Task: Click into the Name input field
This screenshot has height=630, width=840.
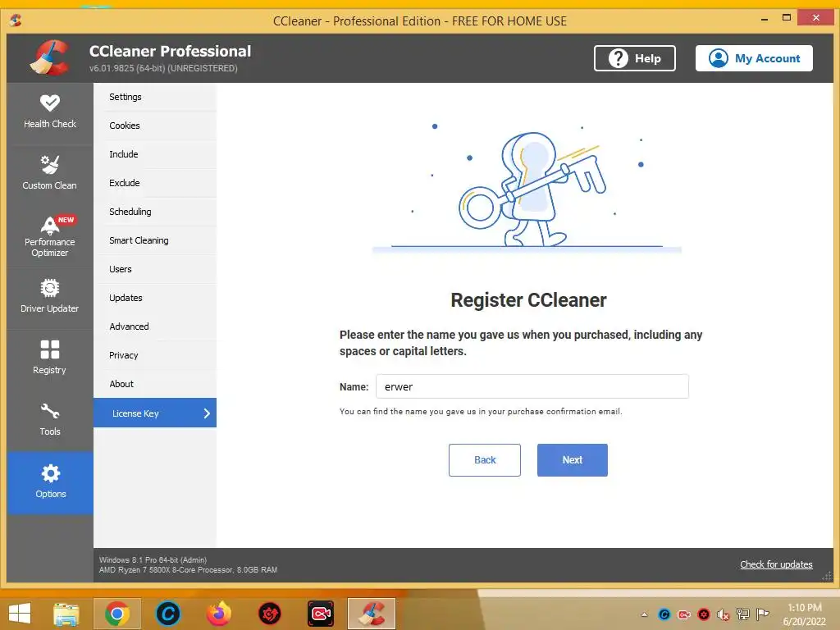Action: 532,386
